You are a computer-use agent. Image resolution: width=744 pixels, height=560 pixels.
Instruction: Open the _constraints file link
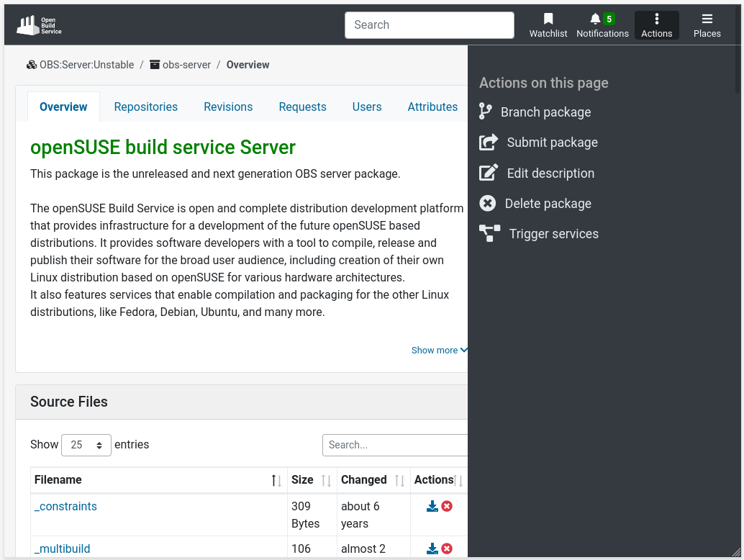click(x=65, y=507)
